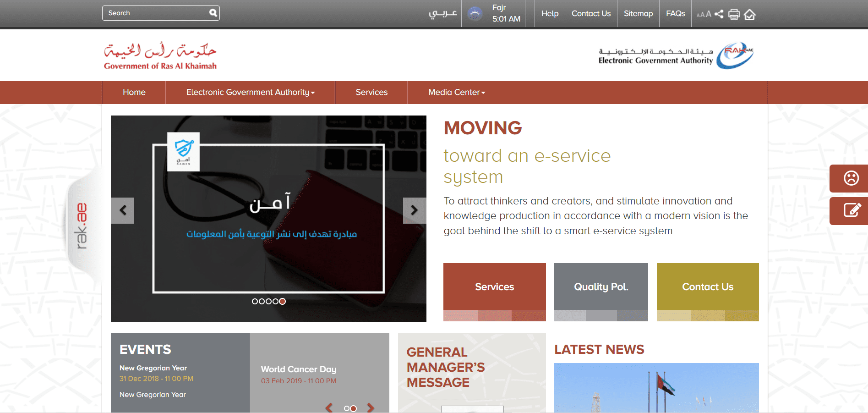Open the Help link

(550, 14)
